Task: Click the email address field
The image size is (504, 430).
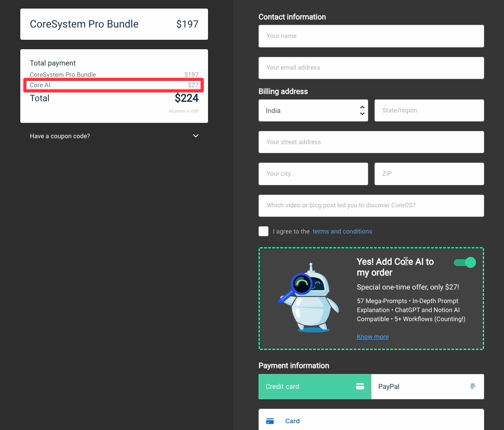Action: [371, 68]
